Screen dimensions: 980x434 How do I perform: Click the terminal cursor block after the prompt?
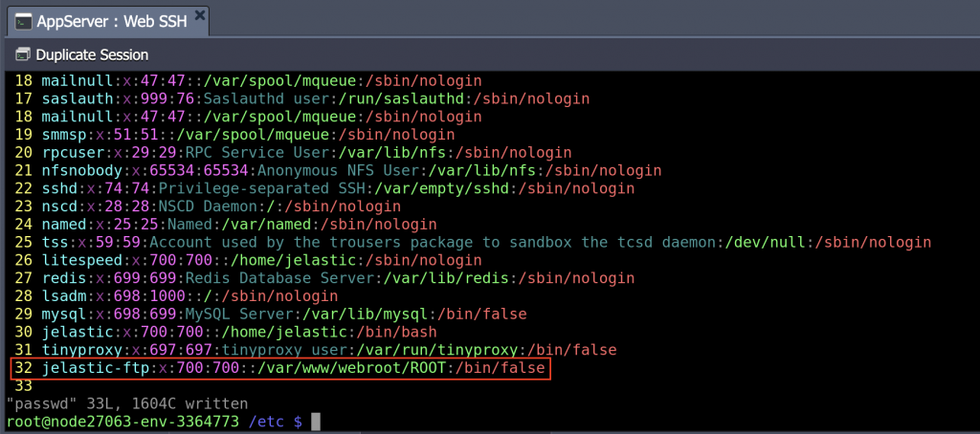[x=316, y=423]
